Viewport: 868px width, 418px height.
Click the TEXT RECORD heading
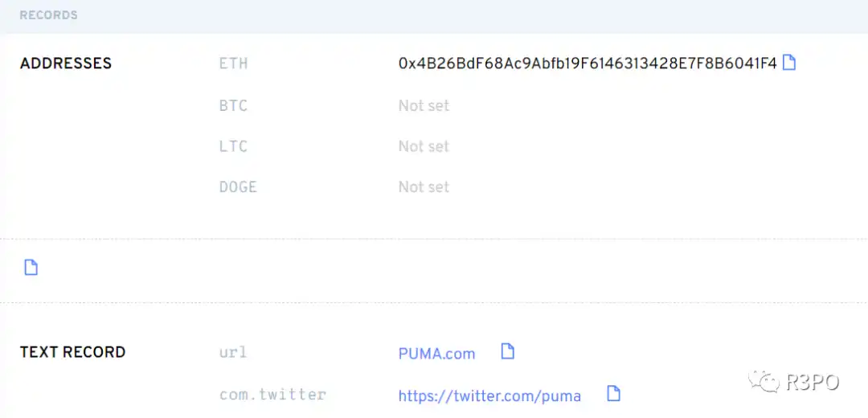pyautogui.click(x=72, y=352)
